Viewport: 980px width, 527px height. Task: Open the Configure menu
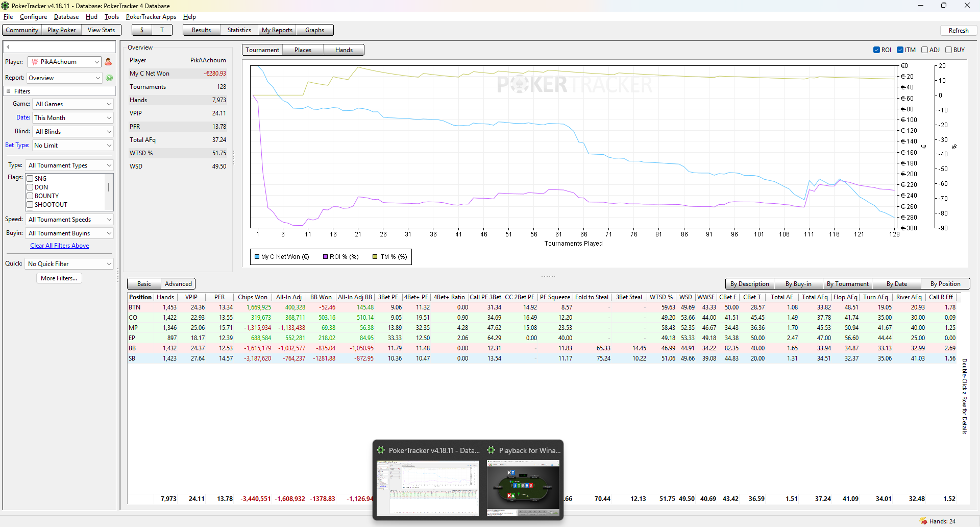(33, 17)
